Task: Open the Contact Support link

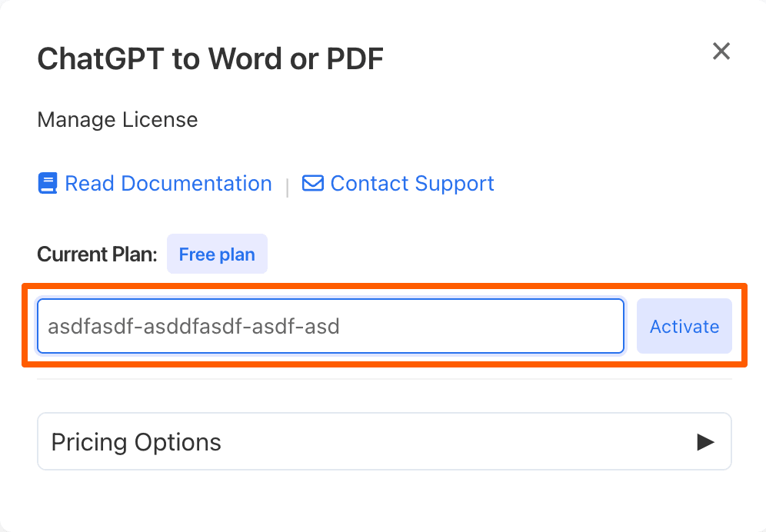Action: [412, 184]
